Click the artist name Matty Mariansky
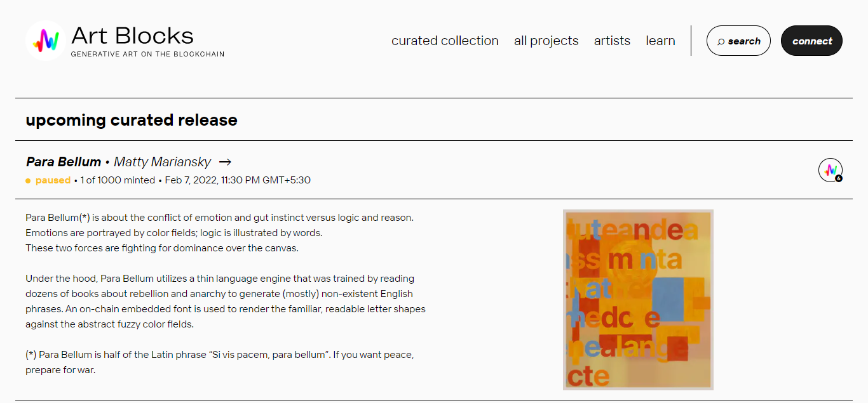This screenshot has height=403, width=868. click(x=162, y=162)
